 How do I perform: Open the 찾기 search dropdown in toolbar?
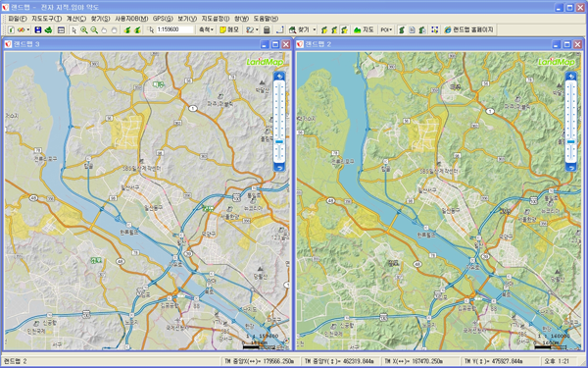coord(302,29)
